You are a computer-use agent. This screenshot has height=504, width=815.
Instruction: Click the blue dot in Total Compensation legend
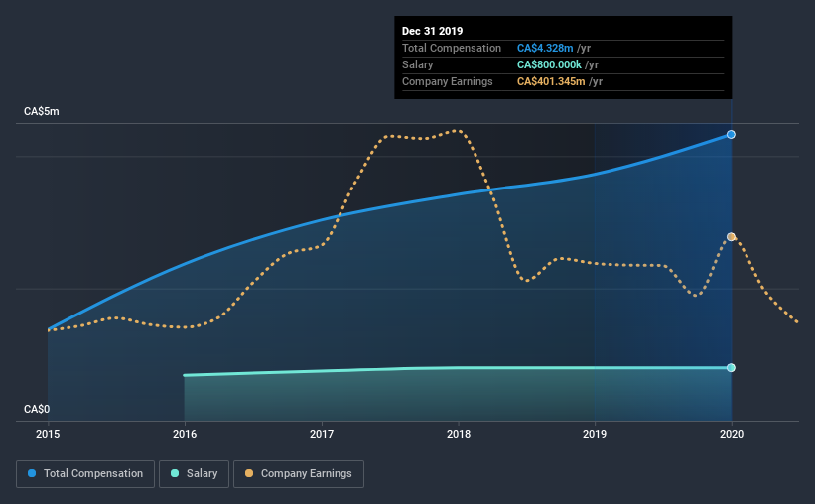pos(32,473)
